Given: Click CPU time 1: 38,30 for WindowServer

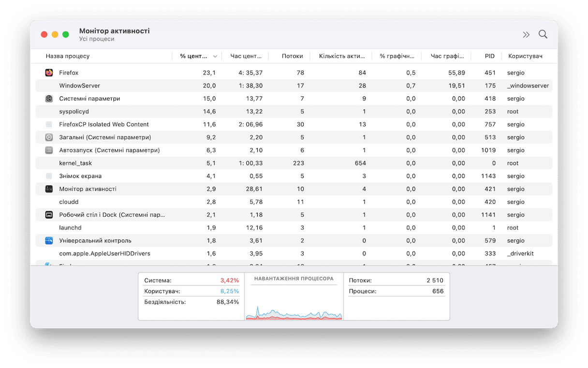Looking at the screenshot, I should pos(250,86).
